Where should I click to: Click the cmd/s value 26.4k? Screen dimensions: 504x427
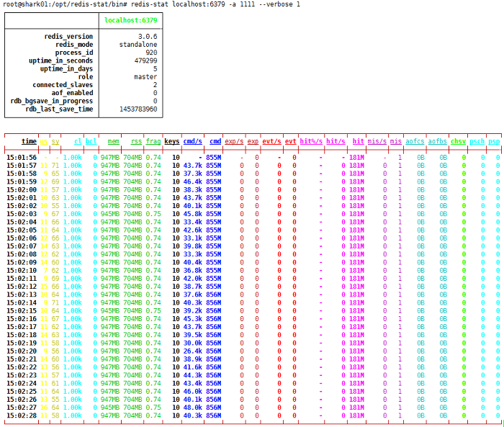coord(192,351)
